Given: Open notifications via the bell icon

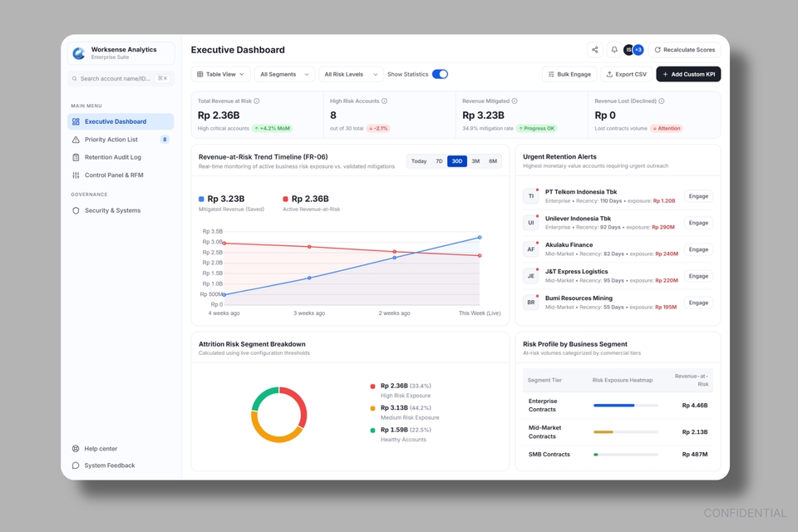Looking at the screenshot, I should pos(614,50).
